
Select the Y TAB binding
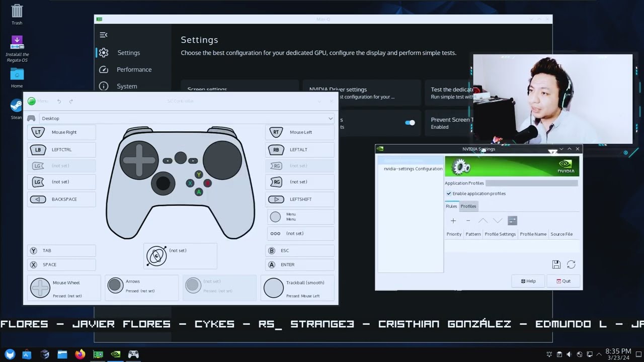(x=61, y=250)
